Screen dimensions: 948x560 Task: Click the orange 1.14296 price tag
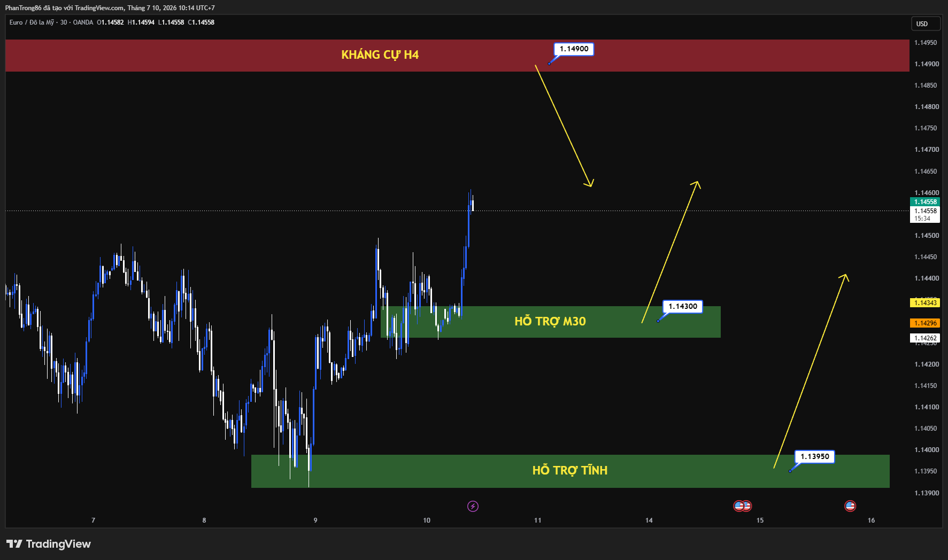925,323
